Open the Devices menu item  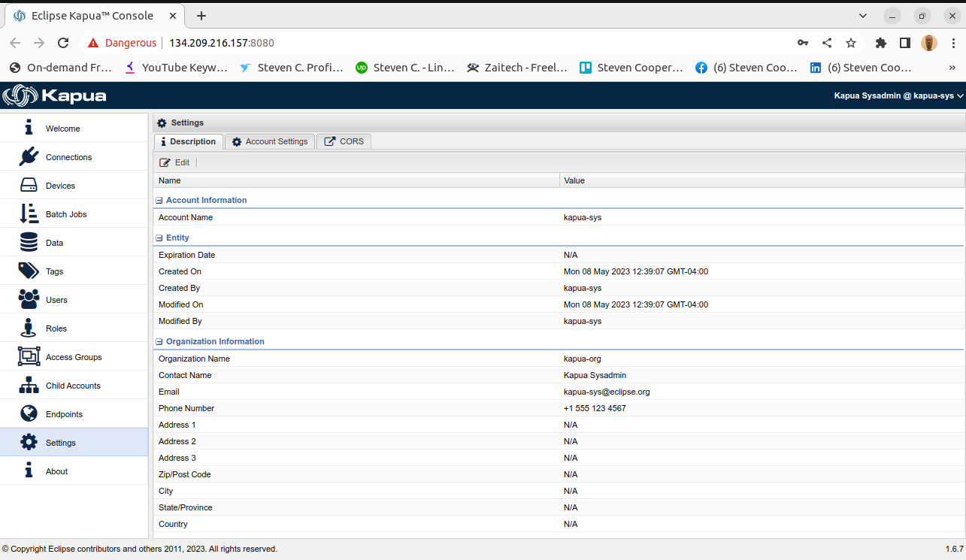coord(74,185)
